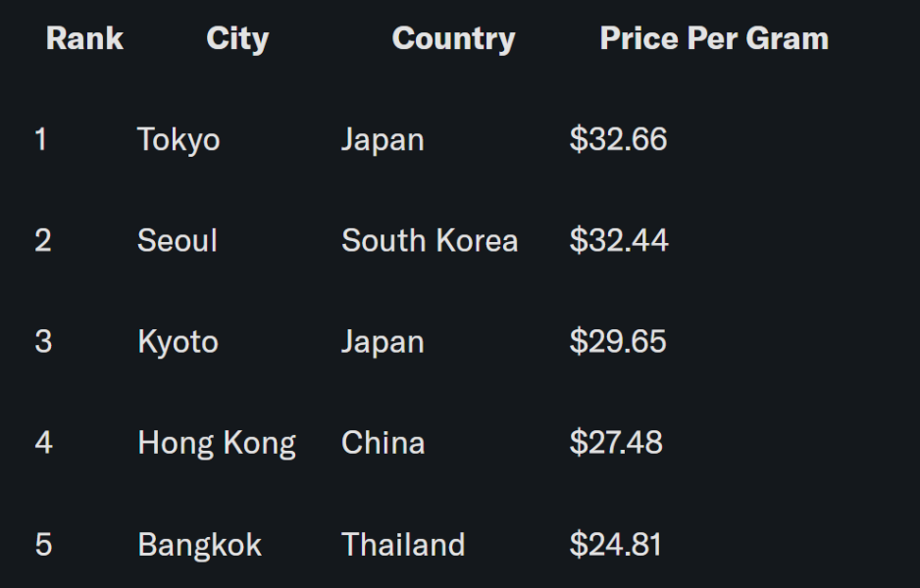Click Japan in the Kyoto row

click(383, 342)
